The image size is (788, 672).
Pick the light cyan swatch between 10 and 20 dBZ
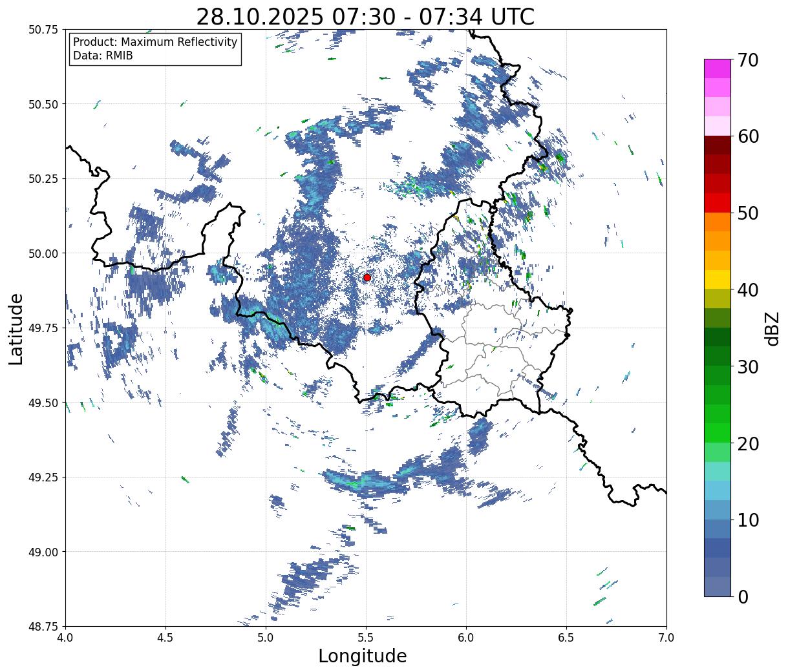click(718, 471)
